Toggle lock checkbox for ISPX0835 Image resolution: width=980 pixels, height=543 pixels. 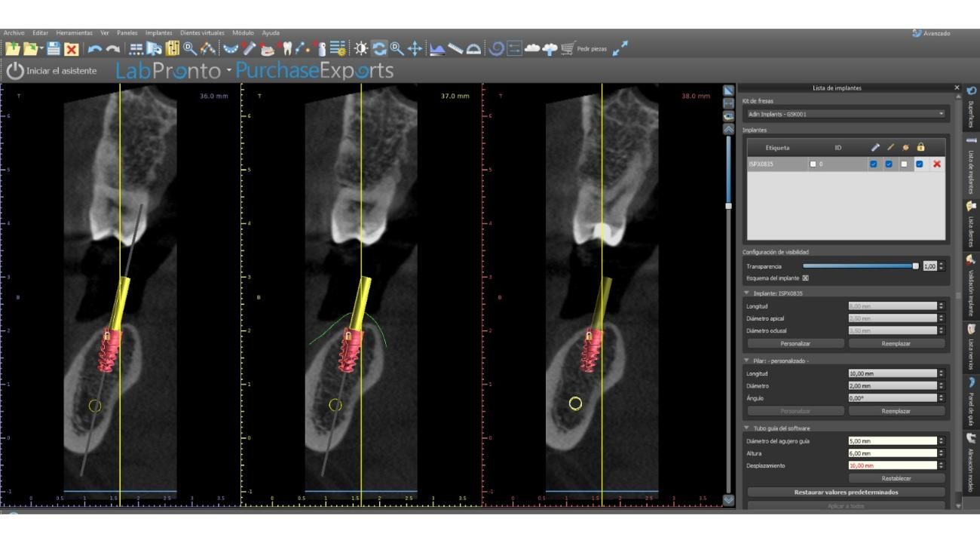(919, 164)
